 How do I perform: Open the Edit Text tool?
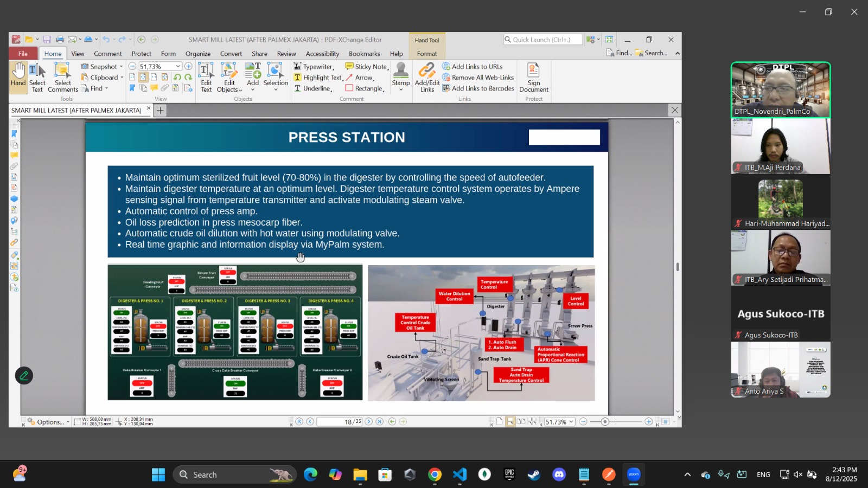(206, 78)
